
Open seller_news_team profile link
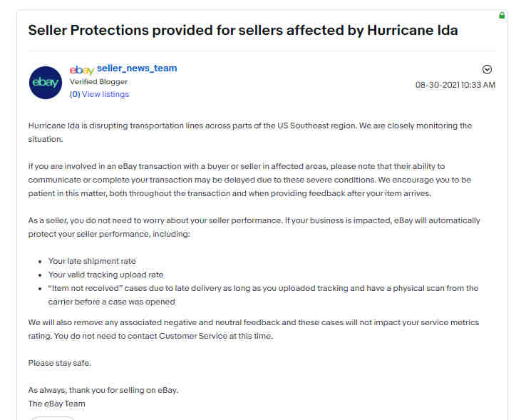[137, 68]
